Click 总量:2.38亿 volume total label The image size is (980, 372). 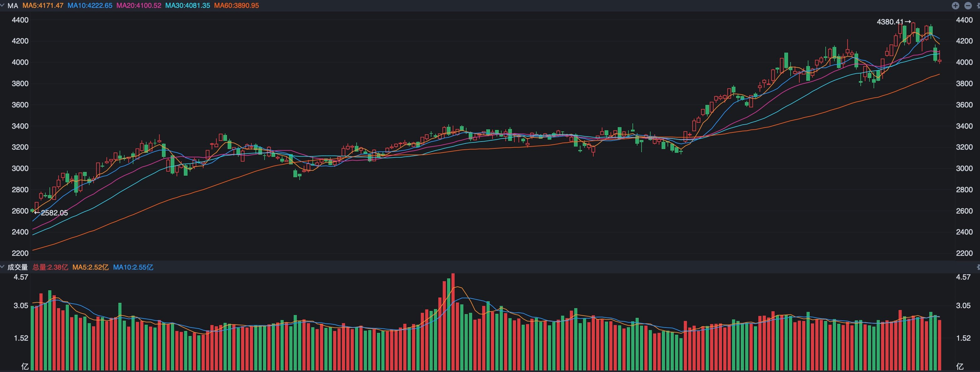point(50,267)
